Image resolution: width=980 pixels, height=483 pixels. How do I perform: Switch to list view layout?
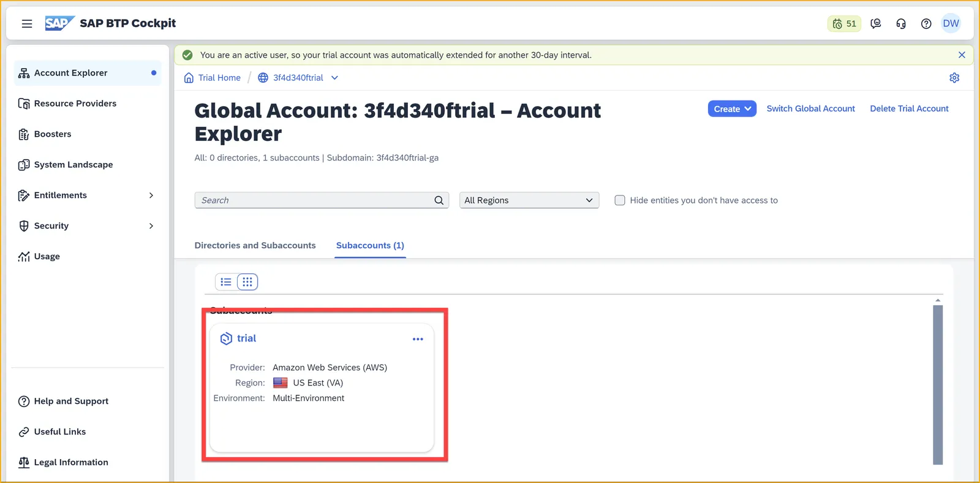[x=226, y=282]
